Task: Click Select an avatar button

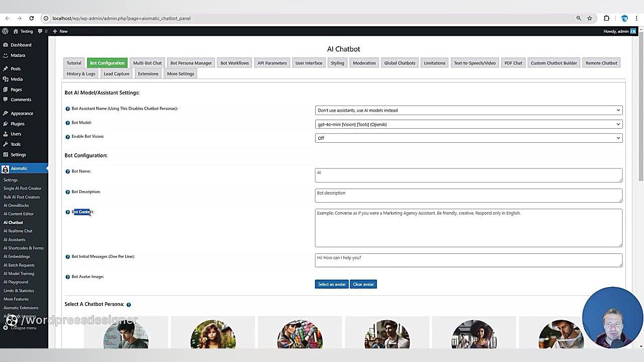Action: tap(332, 284)
